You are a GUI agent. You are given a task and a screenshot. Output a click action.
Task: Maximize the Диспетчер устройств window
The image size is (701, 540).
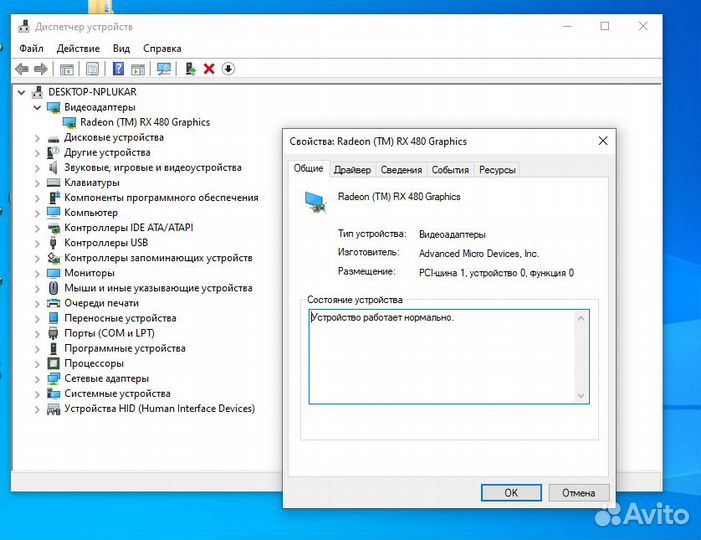click(604, 26)
